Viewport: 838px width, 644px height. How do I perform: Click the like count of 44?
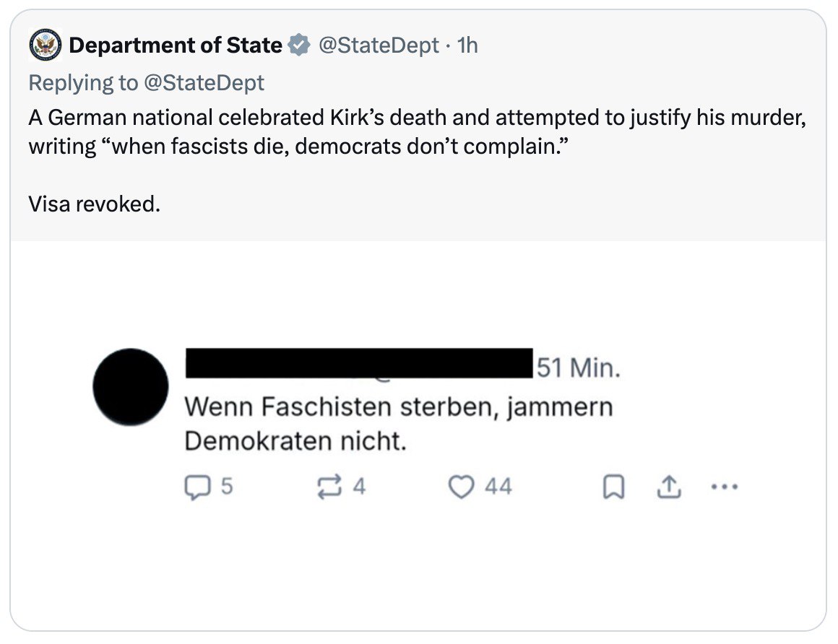pyautogui.click(x=498, y=487)
